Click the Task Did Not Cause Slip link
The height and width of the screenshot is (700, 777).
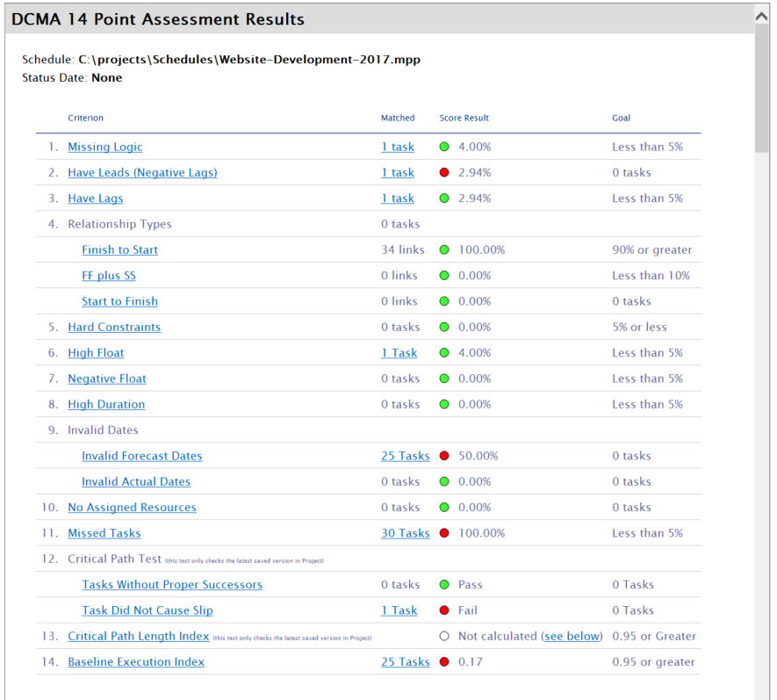147,610
